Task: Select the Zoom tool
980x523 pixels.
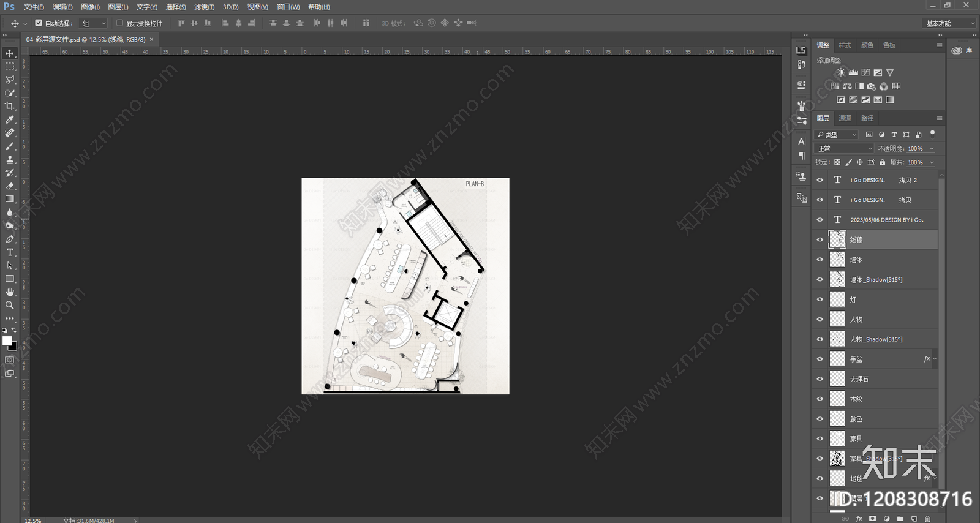Action: click(10, 305)
